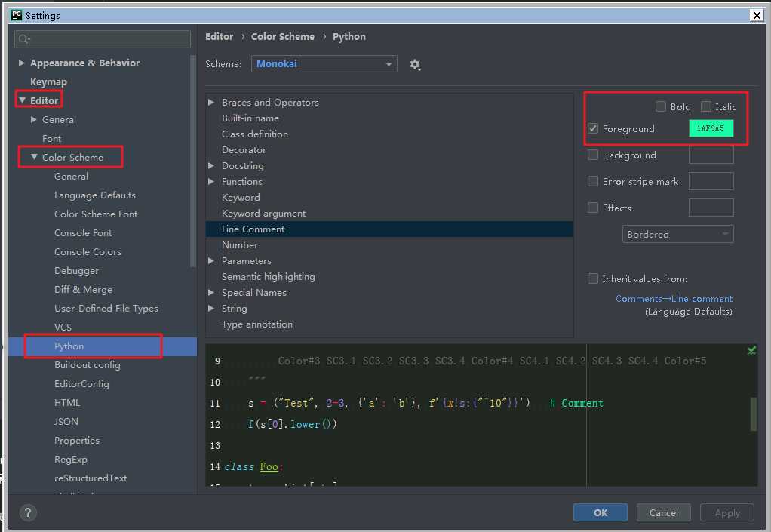Open User-Defined File Types settings
This screenshot has height=532, width=771.
pyautogui.click(x=106, y=309)
